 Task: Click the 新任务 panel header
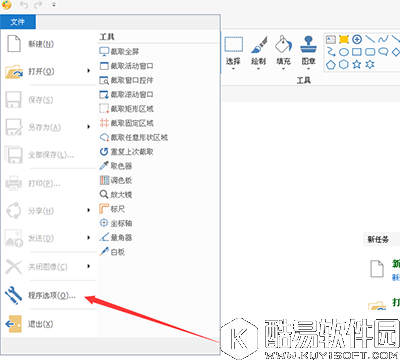pyautogui.click(x=378, y=239)
